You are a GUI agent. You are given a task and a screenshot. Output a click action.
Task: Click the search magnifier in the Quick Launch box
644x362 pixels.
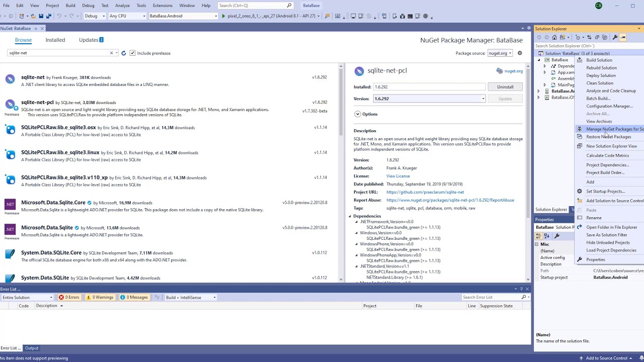289,6
